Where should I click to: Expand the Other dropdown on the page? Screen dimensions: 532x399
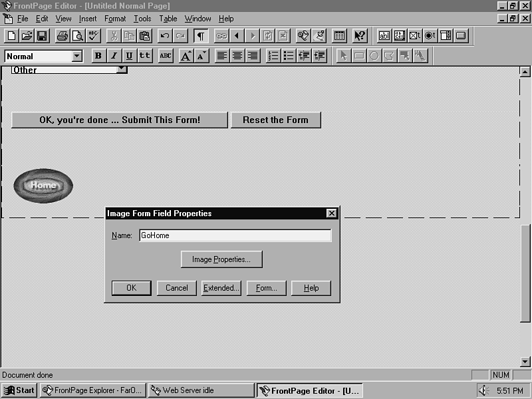pos(121,69)
